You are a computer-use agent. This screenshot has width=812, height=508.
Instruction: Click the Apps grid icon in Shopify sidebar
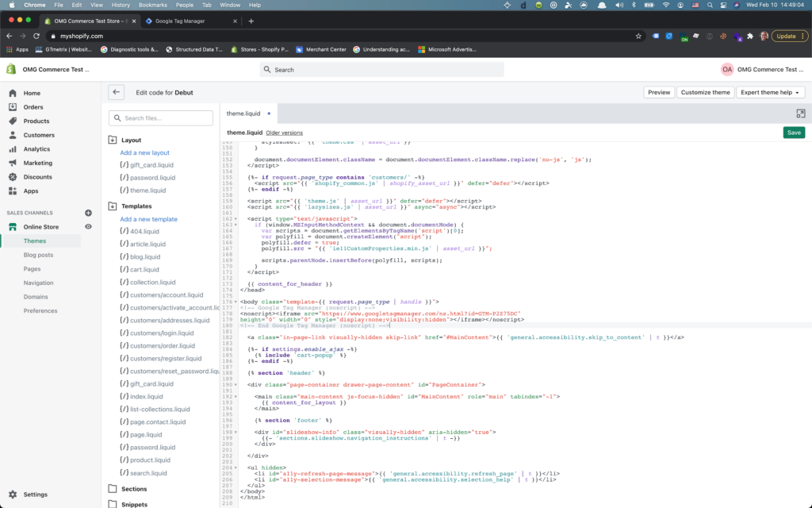(13, 191)
